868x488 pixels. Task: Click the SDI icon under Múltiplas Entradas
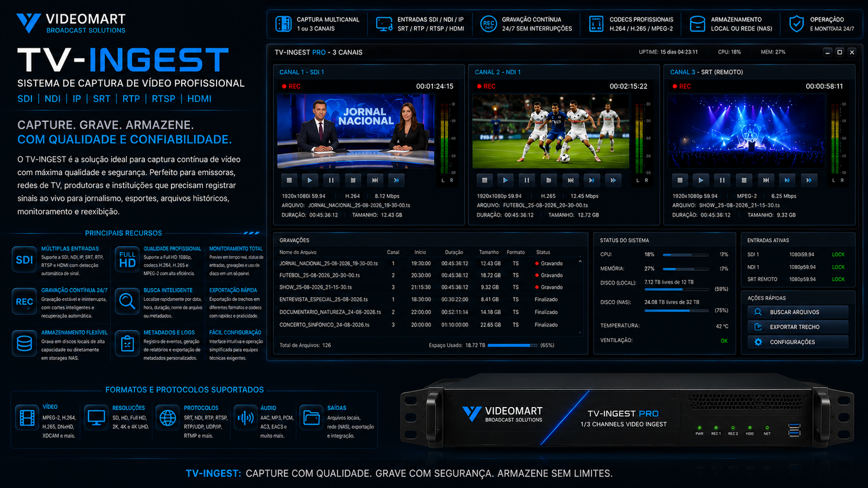(x=24, y=260)
